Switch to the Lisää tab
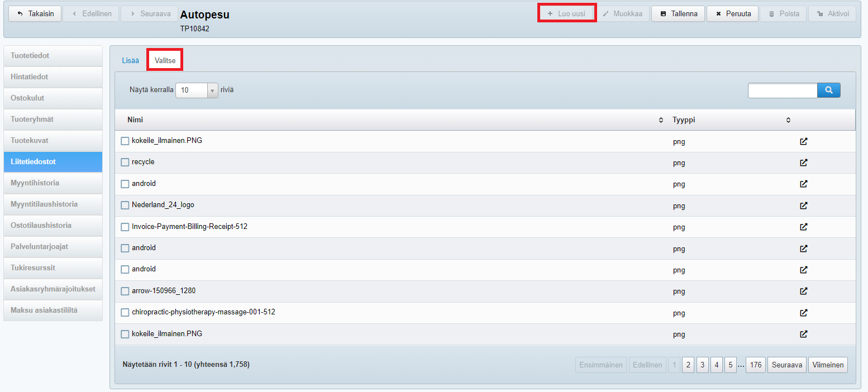The height and width of the screenshot is (392, 868). tap(130, 60)
